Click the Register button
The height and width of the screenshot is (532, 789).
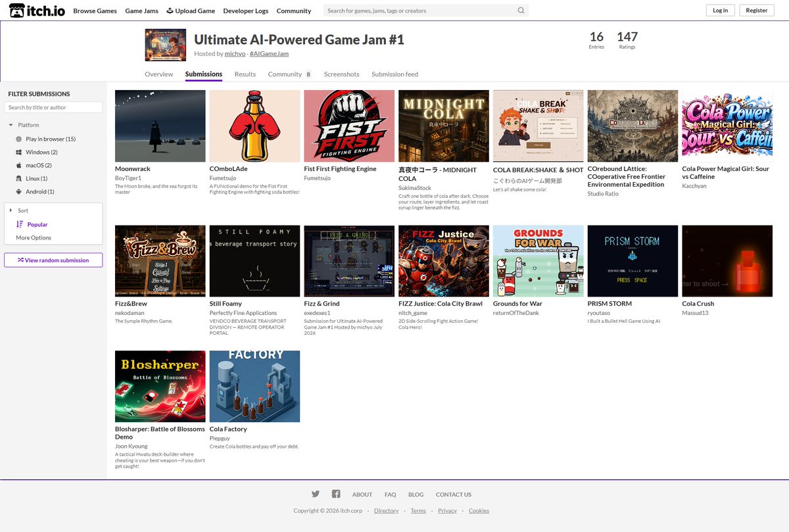click(x=757, y=11)
